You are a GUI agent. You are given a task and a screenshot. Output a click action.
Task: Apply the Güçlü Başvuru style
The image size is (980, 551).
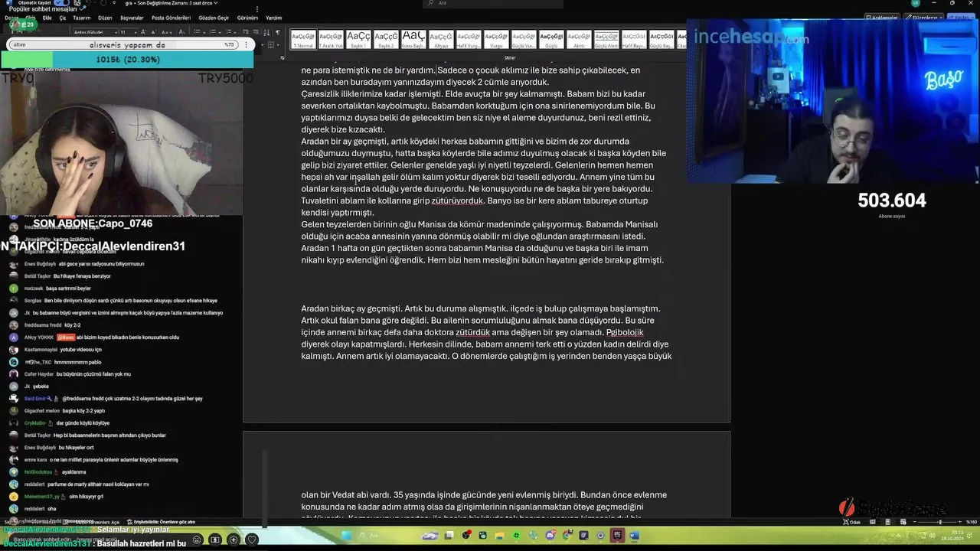[x=661, y=39]
